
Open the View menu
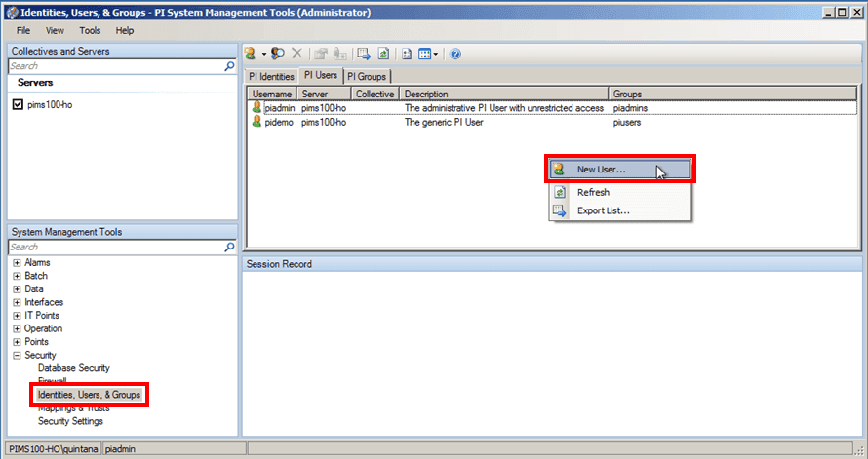(x=55, y=30)
